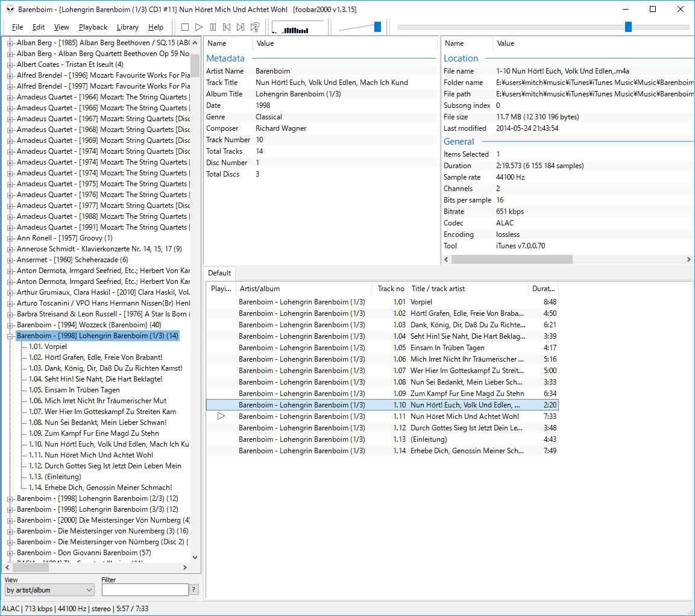
Task: Click the Play button in toolbar
Action: (199, 27)
